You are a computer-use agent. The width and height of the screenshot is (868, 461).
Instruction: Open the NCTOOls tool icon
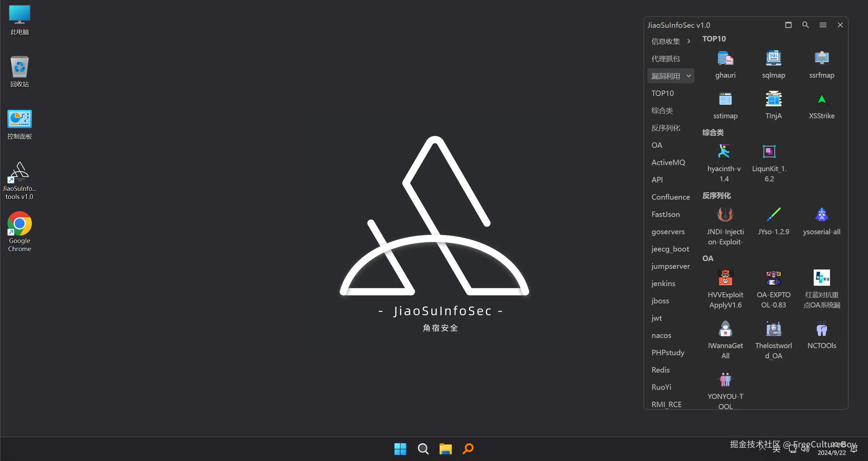click(x=822, y=329)
